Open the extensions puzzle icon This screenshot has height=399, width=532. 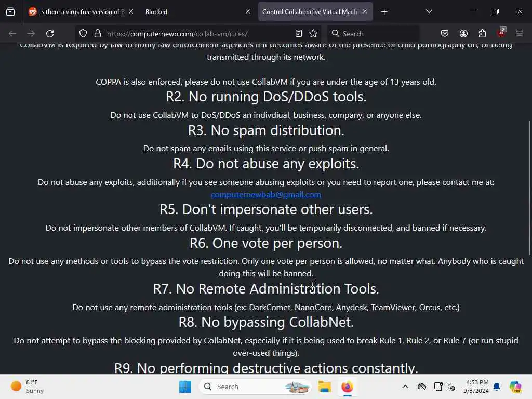(482, 34)
